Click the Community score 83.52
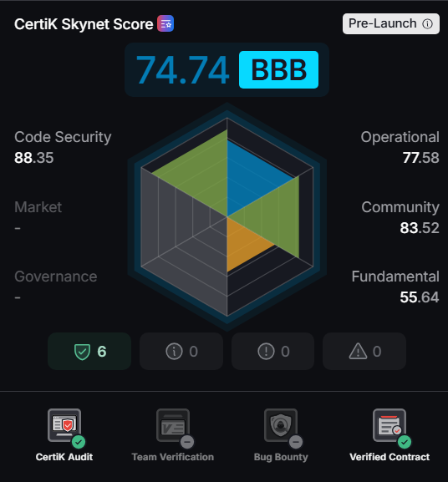448x482 pixels. pyautogui.click(x=420, y=228)
